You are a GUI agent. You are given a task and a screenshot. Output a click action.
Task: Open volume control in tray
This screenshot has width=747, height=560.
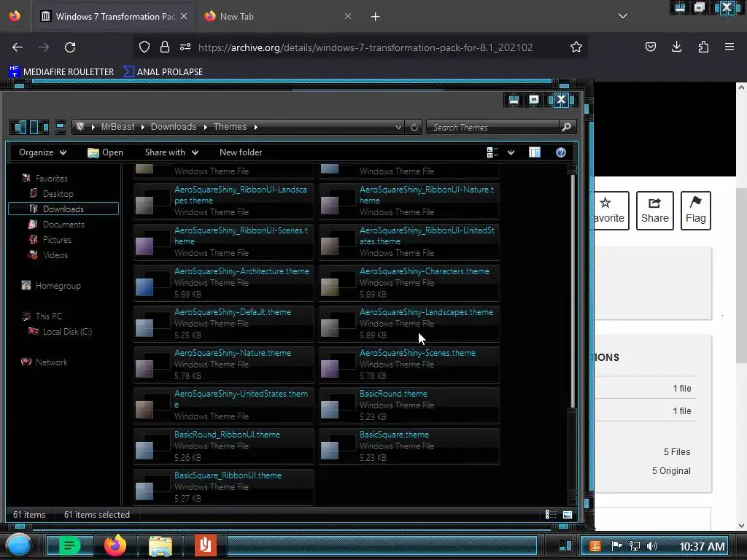click(651, 546)
